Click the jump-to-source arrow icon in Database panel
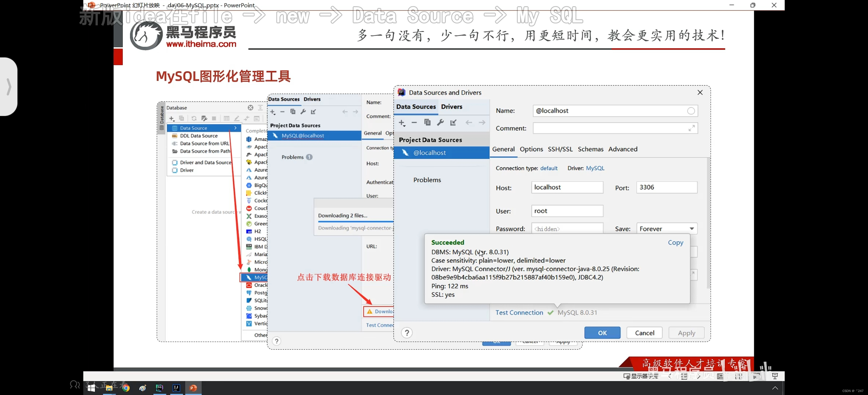 (247, 119)
